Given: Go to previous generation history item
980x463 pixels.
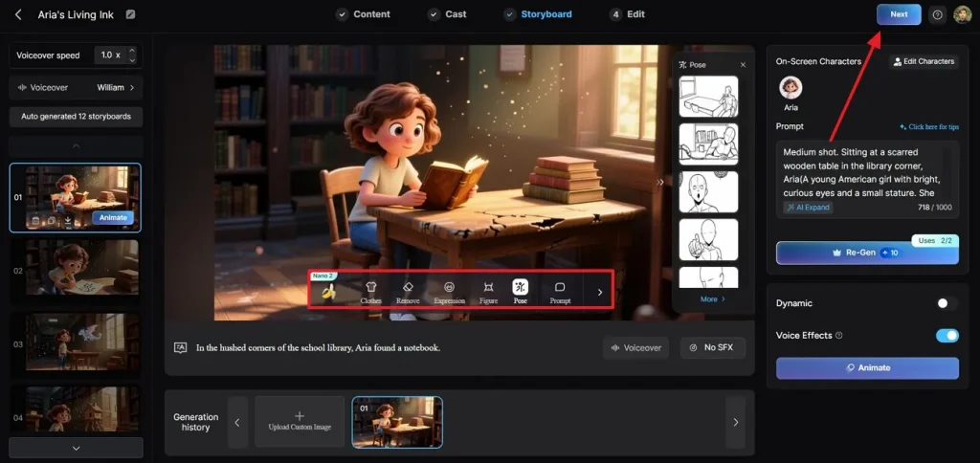Looking at the screenshot, I should click(237, 423).
